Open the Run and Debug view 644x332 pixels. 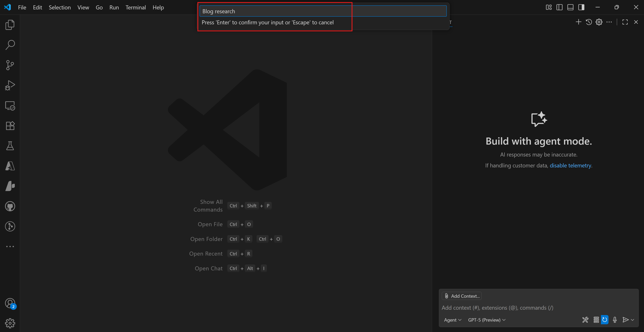tap(10, 85)
